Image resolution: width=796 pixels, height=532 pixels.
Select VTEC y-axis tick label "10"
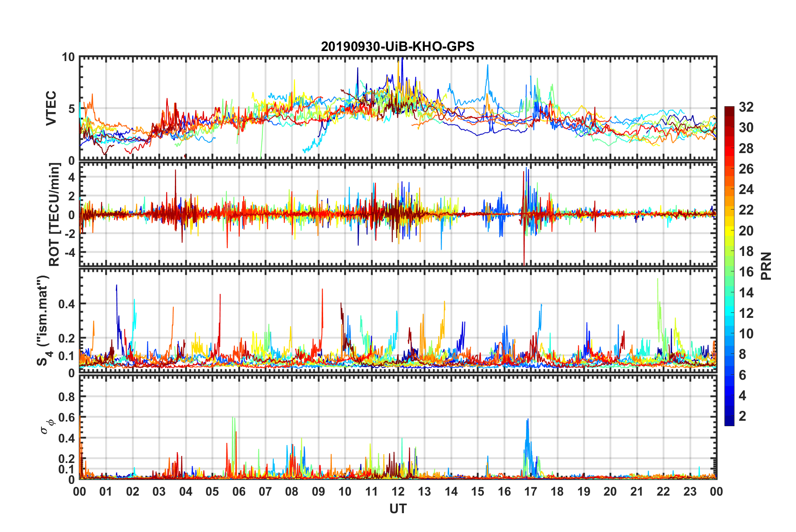coord(68,57)
